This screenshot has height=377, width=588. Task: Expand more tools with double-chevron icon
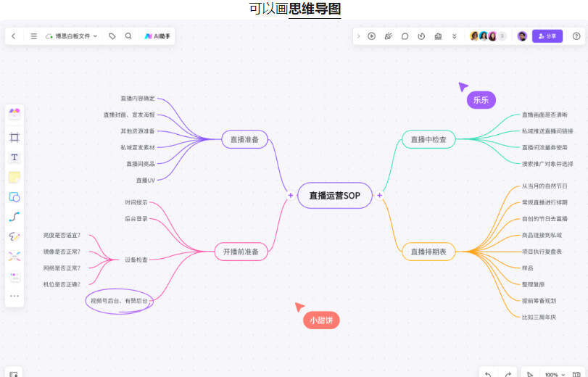[455, 36]
